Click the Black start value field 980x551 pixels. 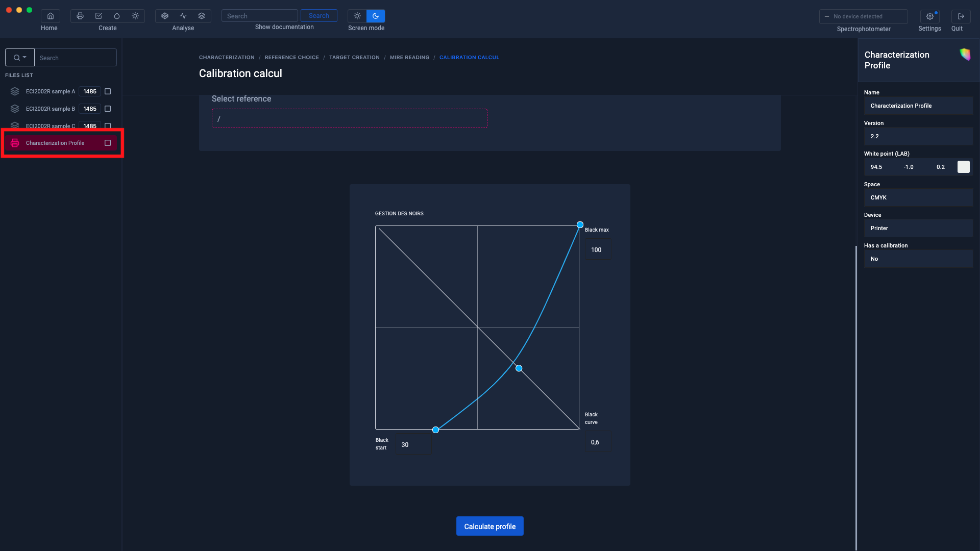point(413,444)
